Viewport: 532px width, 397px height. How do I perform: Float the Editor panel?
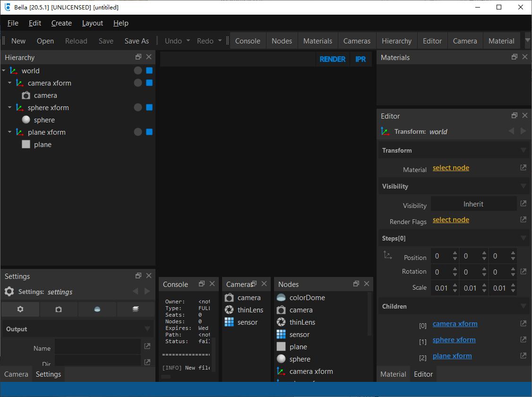(515, 115)
